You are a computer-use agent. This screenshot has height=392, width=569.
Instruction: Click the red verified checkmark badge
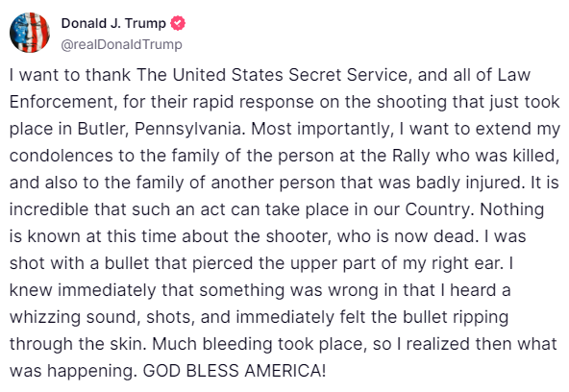(178, 23)
